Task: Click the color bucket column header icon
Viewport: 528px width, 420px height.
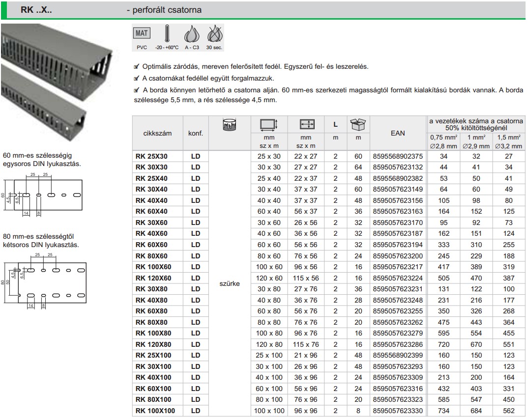Action: coord(230,126)
